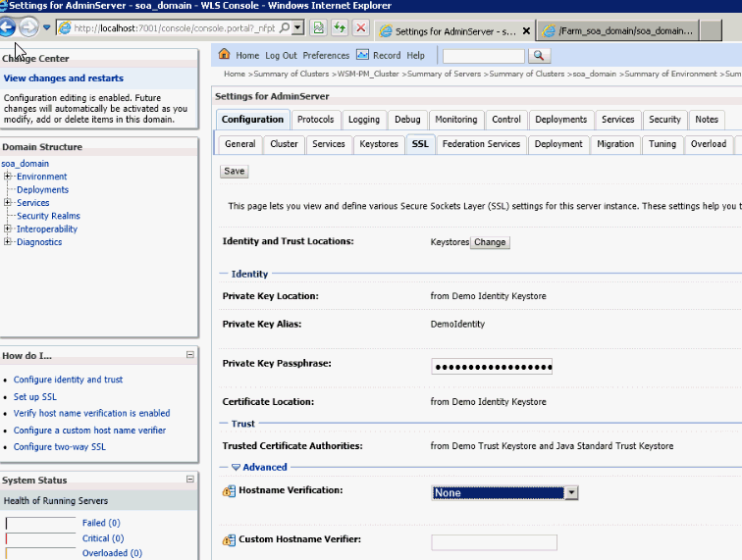Click Critical (0) server status link

pyautogui.click(x=103, y=538)
